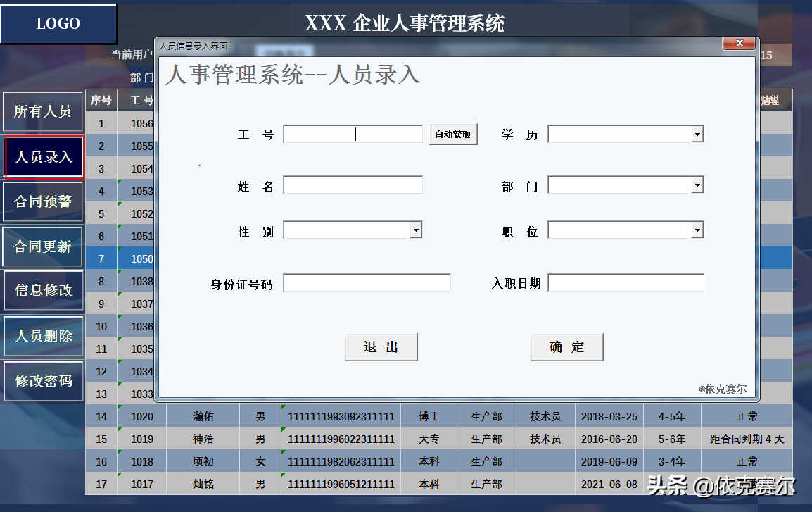The width and height of the screenshot is (812, 512).
Task: Click 大专 education cell
Action: tap(429, 439)
